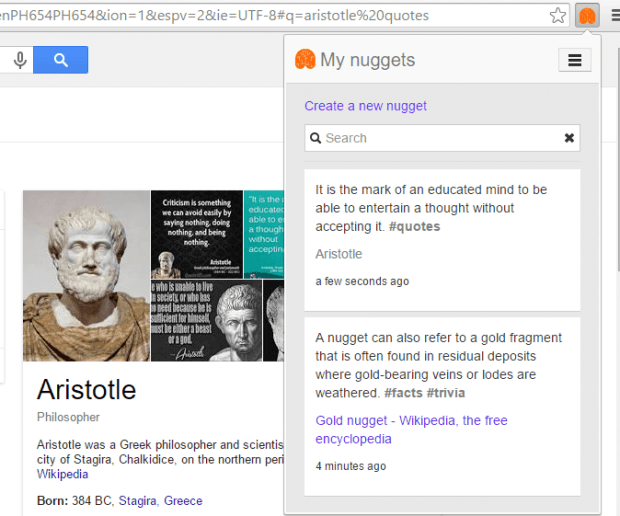Viewport: 620px width, 516px height.
Task: Click the My nuggets panel title
Action: coord(367,60)
